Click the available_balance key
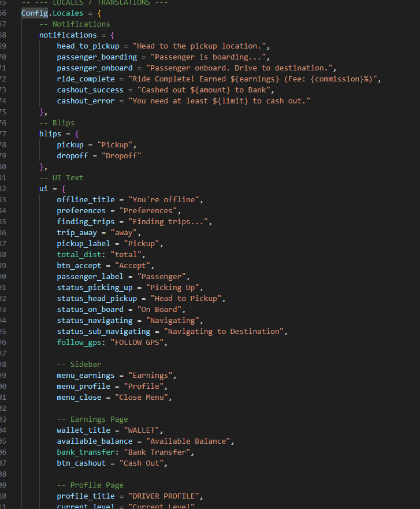The width and height of the screenshot is (420, 509). point(95,441)
